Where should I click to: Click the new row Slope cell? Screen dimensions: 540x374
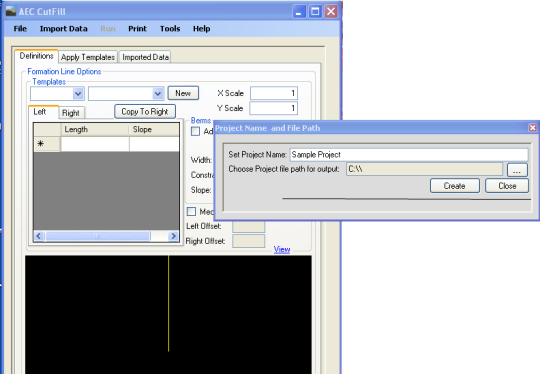(x=154, y=144)
